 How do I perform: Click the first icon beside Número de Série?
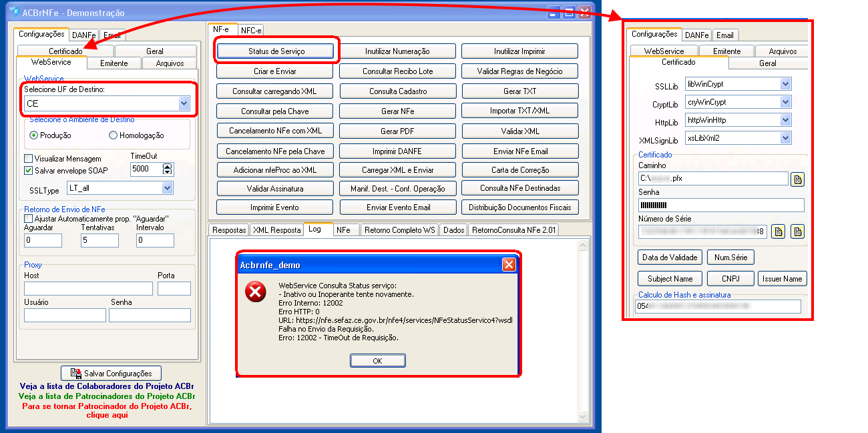pyautogui.click(x=777, y=232)
